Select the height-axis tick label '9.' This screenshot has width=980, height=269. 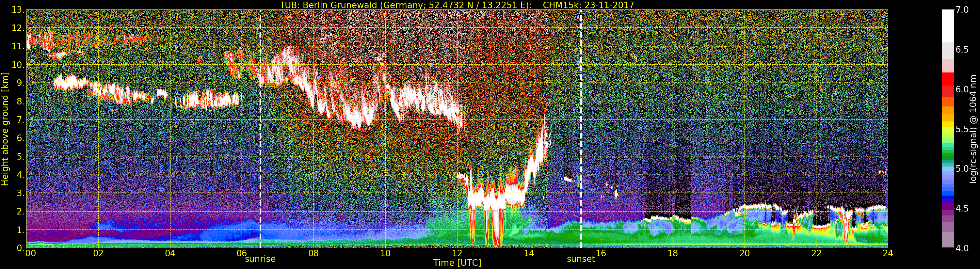point(20,83)
